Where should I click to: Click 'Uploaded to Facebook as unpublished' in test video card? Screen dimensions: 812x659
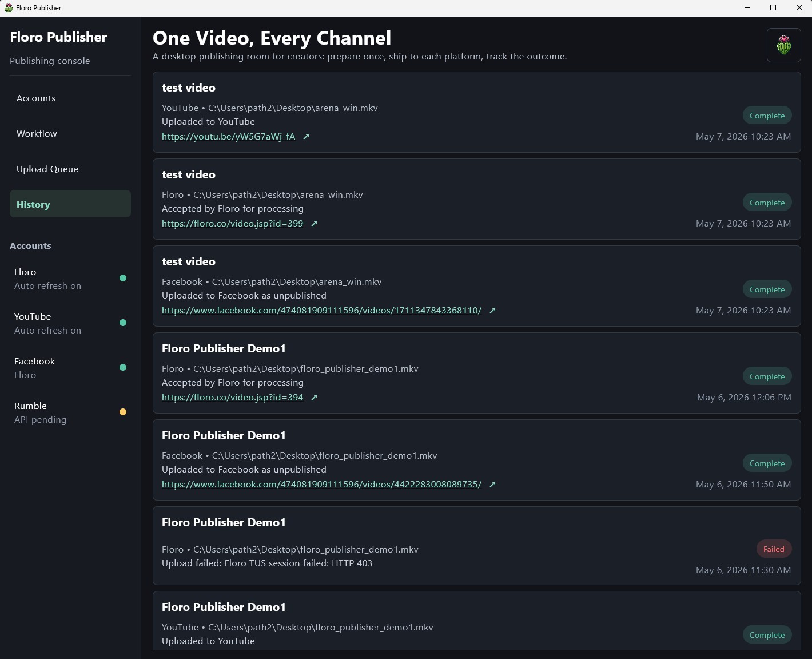[x=244, y=296]
